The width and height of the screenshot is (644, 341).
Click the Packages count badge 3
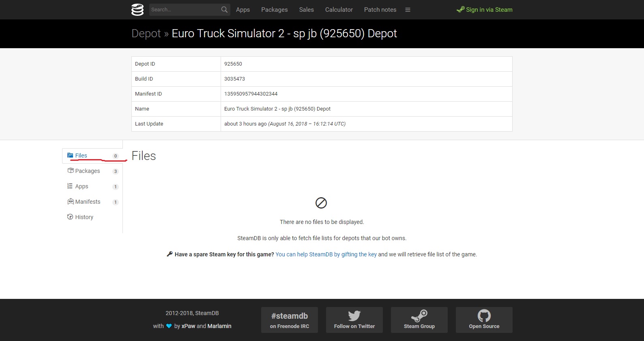116,171
